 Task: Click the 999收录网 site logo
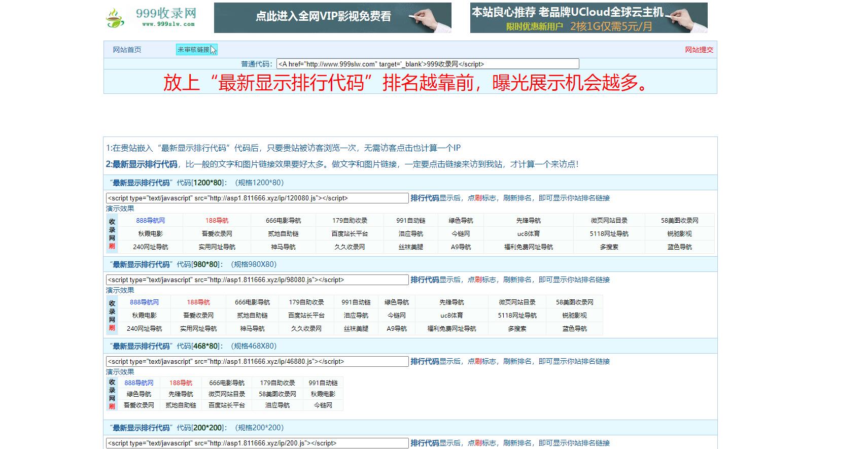click(151, 18)
